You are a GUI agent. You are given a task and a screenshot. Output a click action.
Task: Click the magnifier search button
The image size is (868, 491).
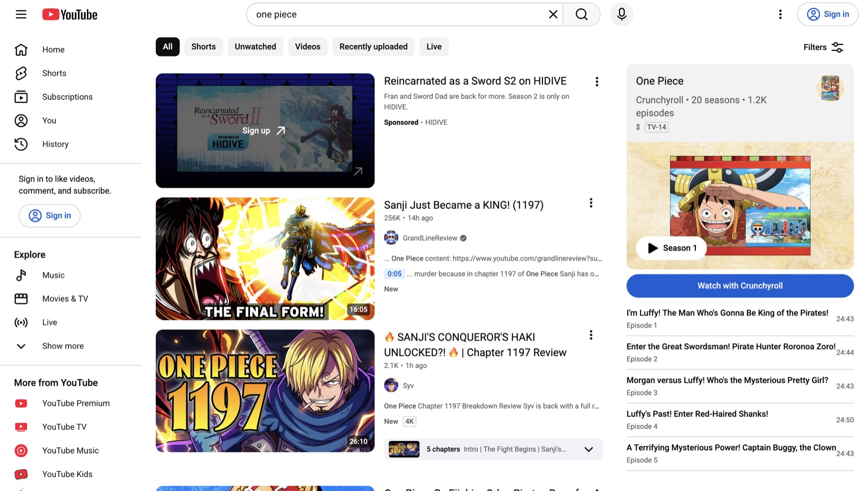click(582, 14)
